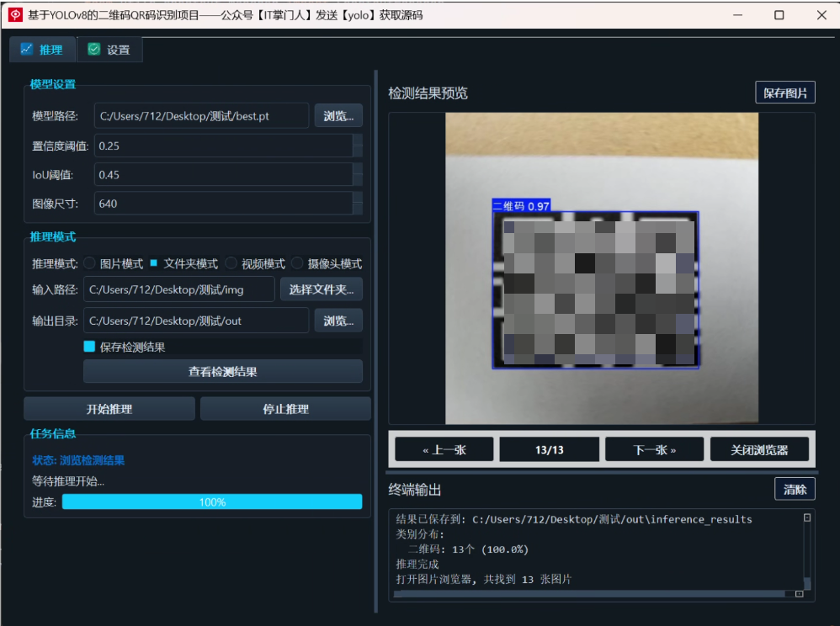Switch to the 设置 tab

point(110,49)
